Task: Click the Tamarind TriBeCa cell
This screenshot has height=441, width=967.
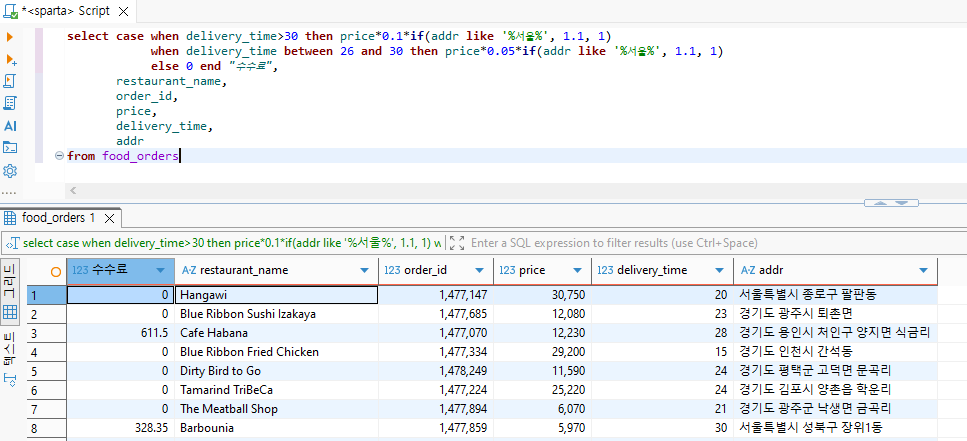Action: pyautogui.click(x=276, y=390)
